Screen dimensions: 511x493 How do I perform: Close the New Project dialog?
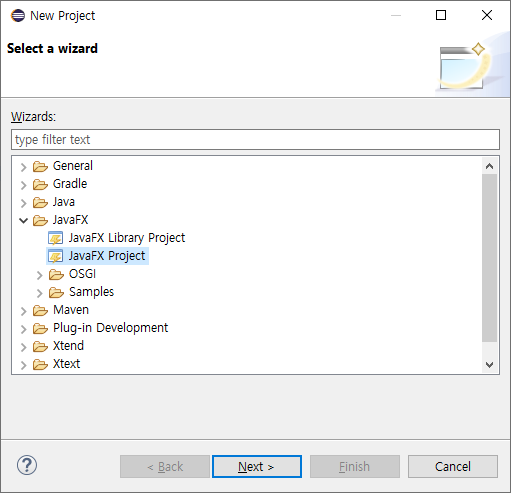pyautogui.click(x=487, y=15)
